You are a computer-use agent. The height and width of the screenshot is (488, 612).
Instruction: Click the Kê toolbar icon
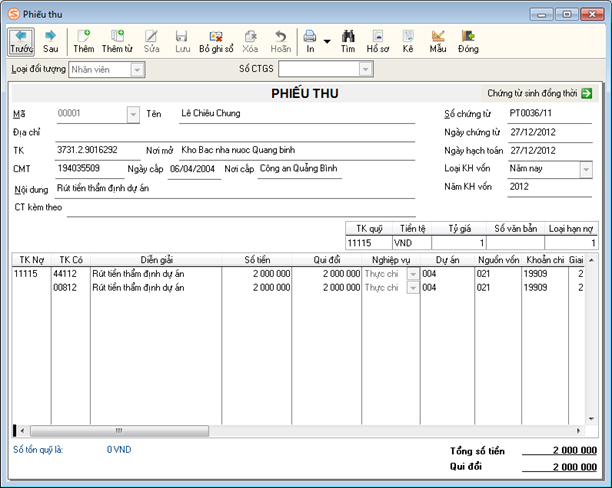408,41
